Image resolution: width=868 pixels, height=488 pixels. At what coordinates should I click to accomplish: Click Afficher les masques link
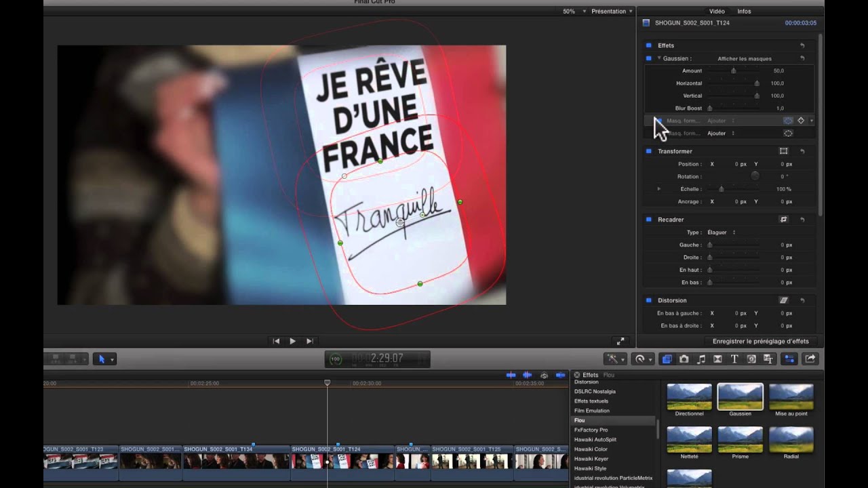(x=745, y=58)
